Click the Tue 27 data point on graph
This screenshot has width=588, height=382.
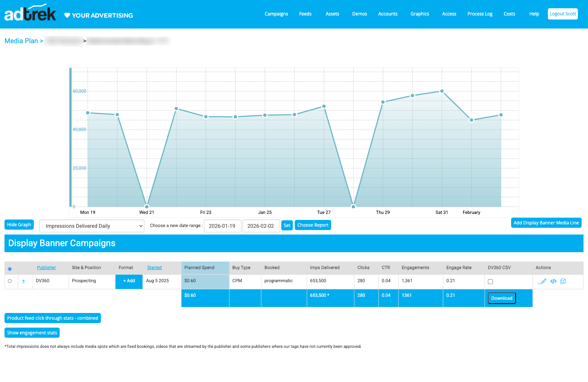pos(324,107)
